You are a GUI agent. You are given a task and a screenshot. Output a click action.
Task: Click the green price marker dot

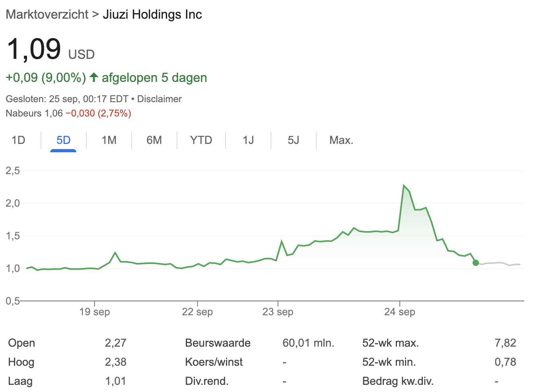(x=475, y=263)
